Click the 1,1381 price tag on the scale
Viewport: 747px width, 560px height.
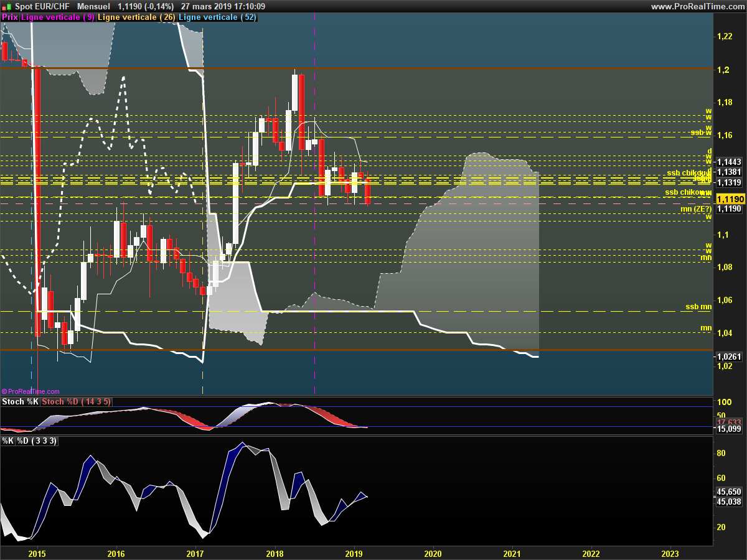pos(729,172)
